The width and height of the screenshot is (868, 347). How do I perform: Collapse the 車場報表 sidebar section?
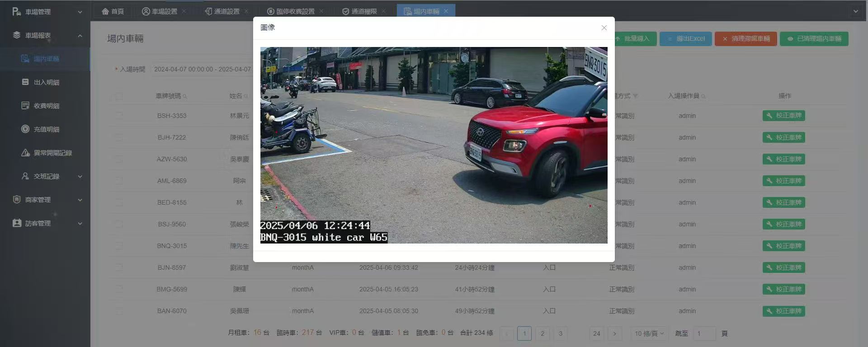pyautogui.click(x=45, y=35)
